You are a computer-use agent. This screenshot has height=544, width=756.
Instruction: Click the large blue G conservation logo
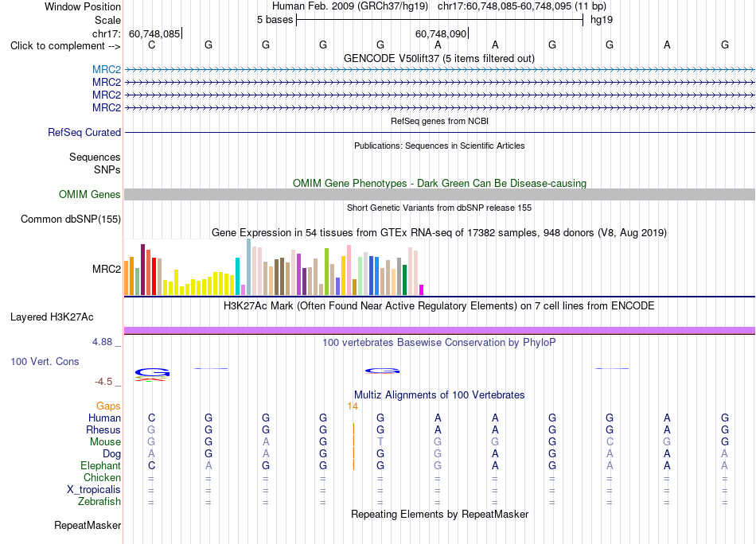click(x=152, y=372)
